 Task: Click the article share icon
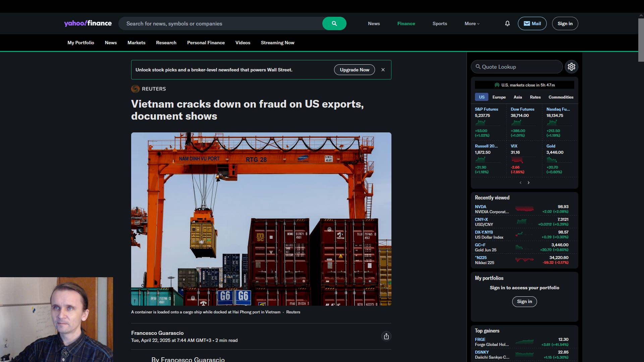click(386, 336)
